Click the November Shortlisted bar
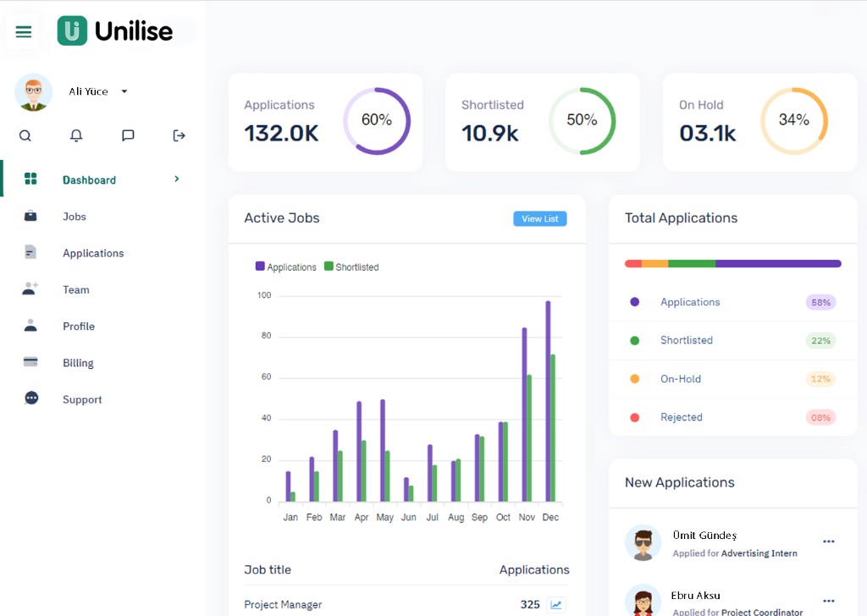The height and width of the screenshot is (616, 867). 529,438
